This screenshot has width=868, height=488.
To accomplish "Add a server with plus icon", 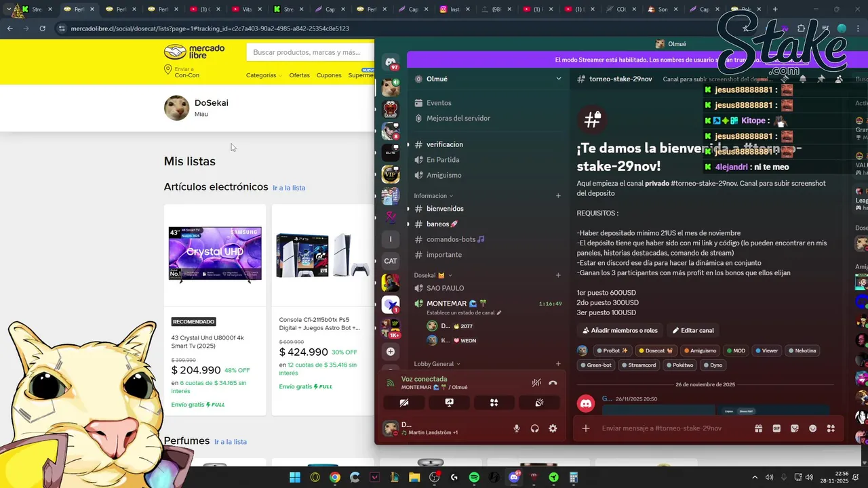I will click(391, 352).
